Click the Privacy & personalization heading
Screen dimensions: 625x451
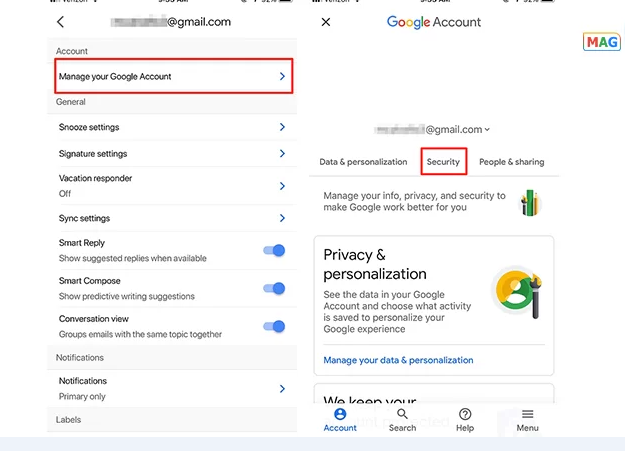tap(375, 264)
